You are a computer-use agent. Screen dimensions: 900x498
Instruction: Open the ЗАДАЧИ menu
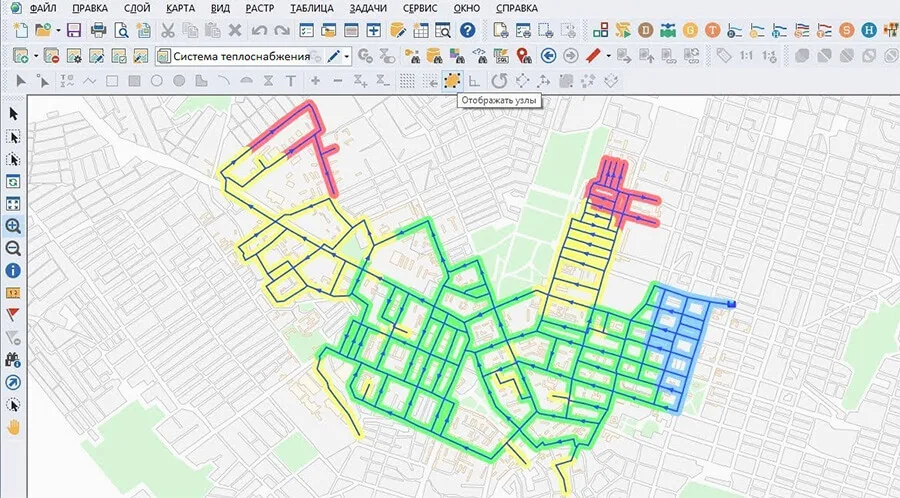[x=368, y=9]
